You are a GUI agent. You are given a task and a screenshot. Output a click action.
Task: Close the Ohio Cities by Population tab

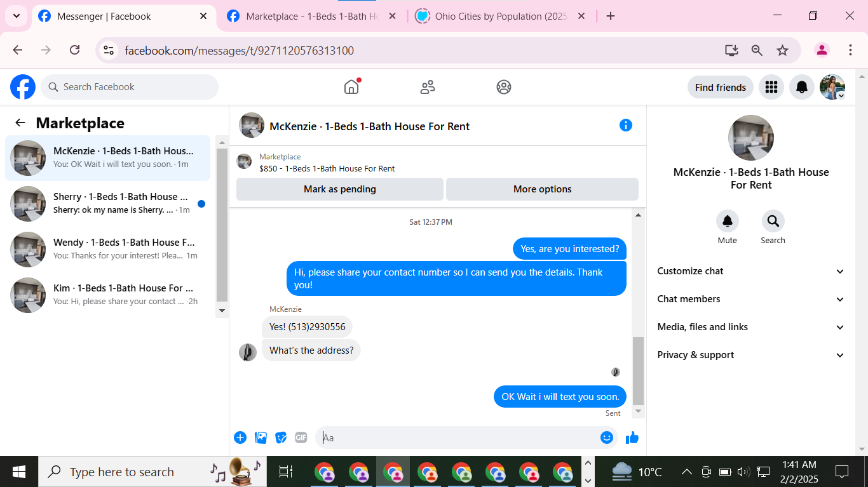[x=581, y=16]
